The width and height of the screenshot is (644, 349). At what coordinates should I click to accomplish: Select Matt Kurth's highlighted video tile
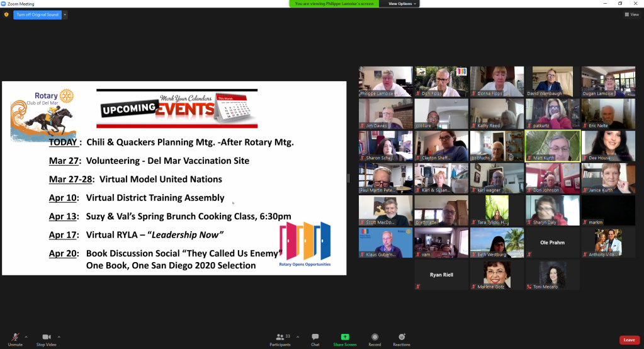[552, 146]
